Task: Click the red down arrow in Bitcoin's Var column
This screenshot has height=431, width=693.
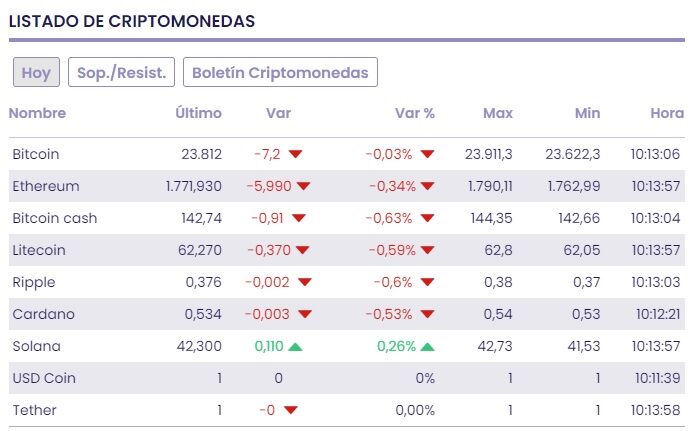Action: [x=295, y=155]
